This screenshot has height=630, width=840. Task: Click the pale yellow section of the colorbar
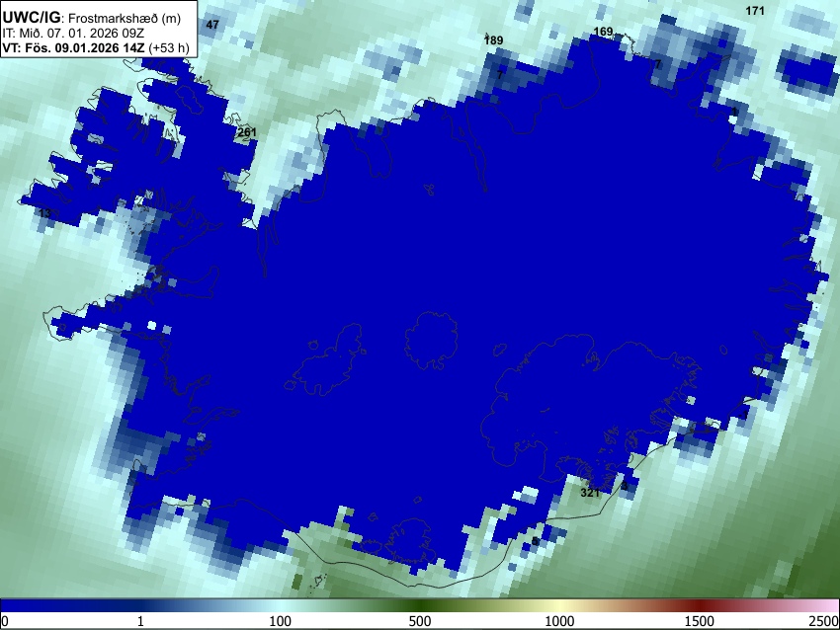[559, 605]
